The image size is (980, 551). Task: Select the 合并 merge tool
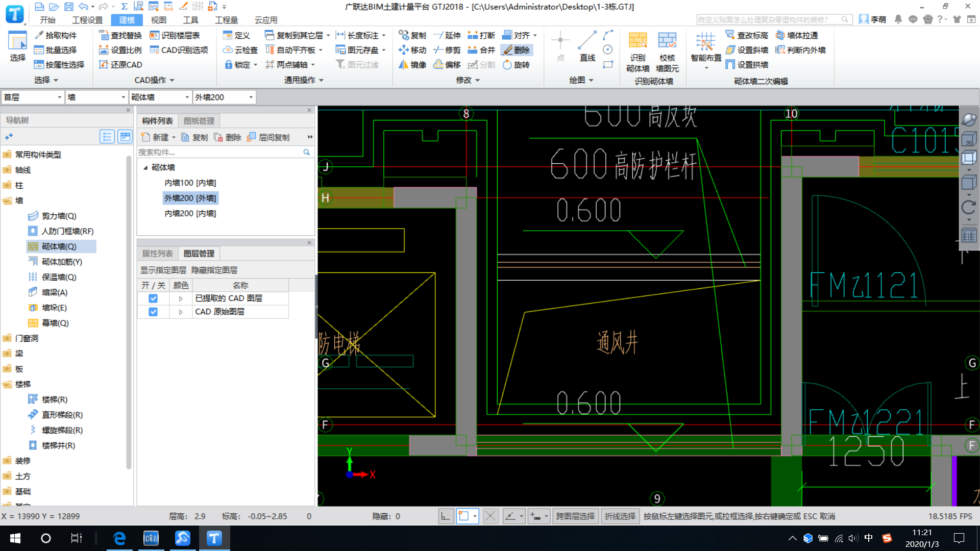481,50
